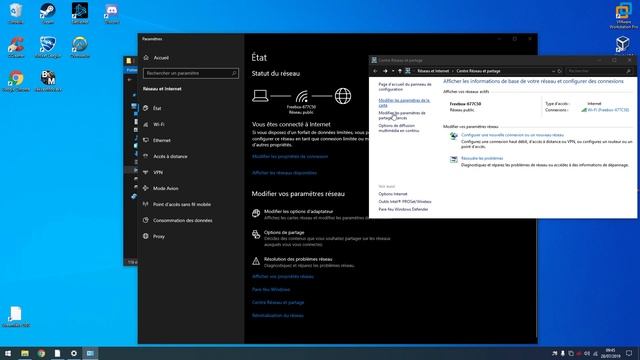
Task: Open the Discord desktop shortcut
Action: coord(112,13)
